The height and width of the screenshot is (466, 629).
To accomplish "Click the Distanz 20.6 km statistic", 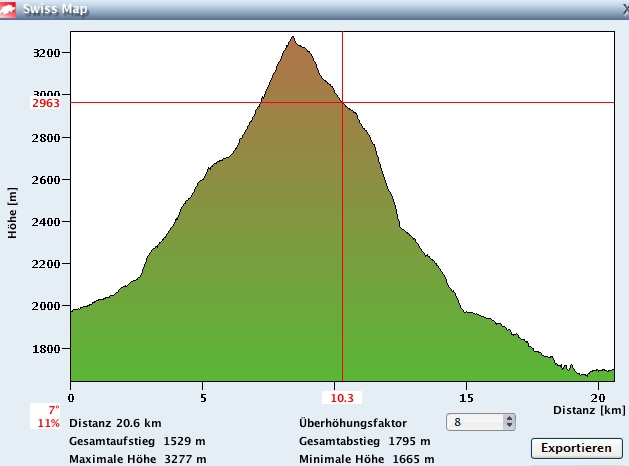I will tap(115, 423).
